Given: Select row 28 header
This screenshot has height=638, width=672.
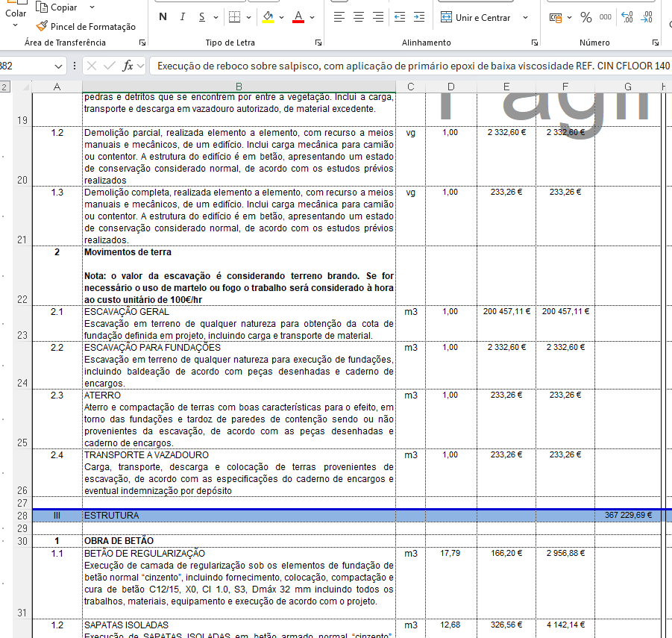Looking at the screenshot, I should (22, 516).
